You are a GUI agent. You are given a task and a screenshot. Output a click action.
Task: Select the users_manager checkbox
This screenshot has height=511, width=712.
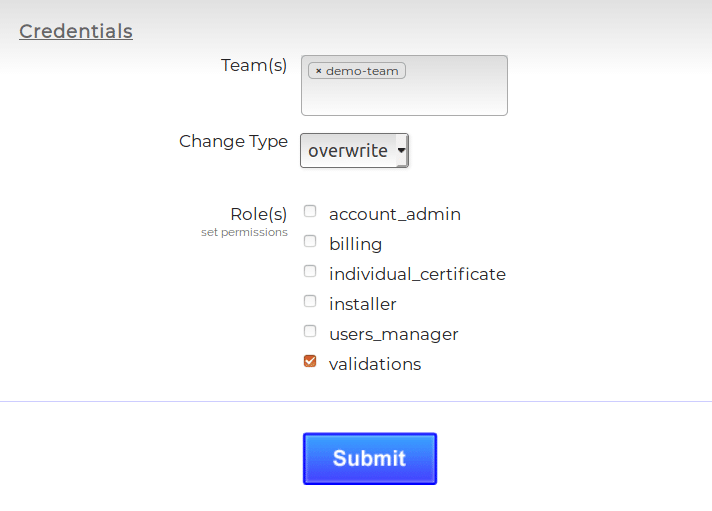tap(310, 332)
